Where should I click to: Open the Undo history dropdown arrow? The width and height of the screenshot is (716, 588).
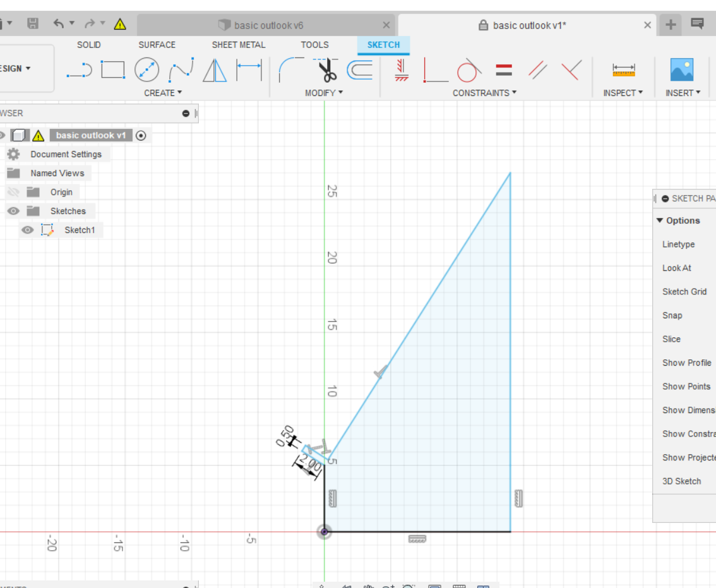coord(72,23)
